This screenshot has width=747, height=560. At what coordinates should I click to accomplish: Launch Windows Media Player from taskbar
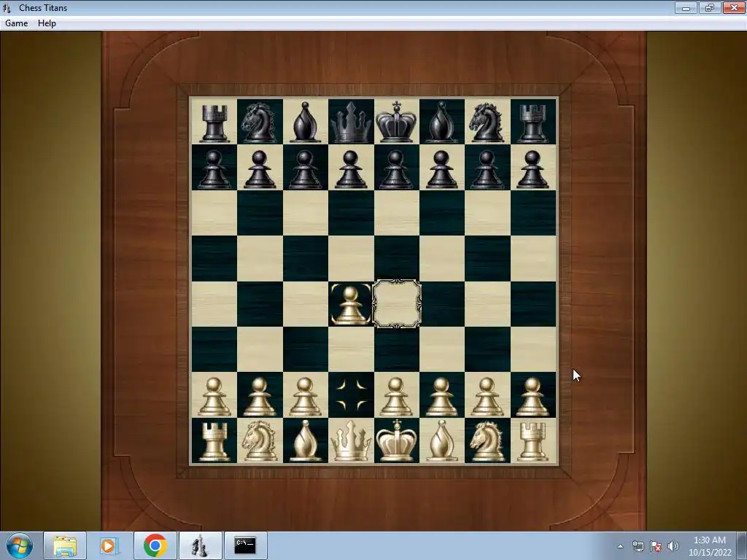[109, 545]
